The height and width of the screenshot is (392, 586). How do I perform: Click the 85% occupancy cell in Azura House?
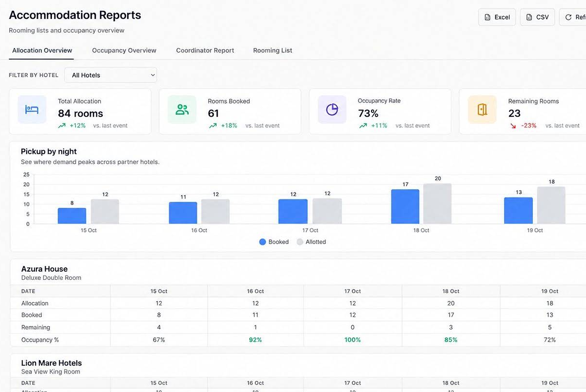(451, 340)
